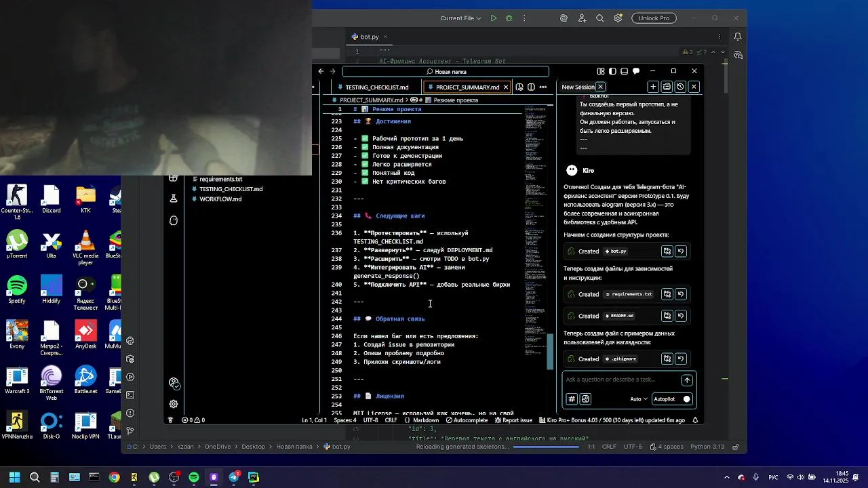Close the New Session chat tab
The image size is (868, 488).
click(x=600, y=87)
